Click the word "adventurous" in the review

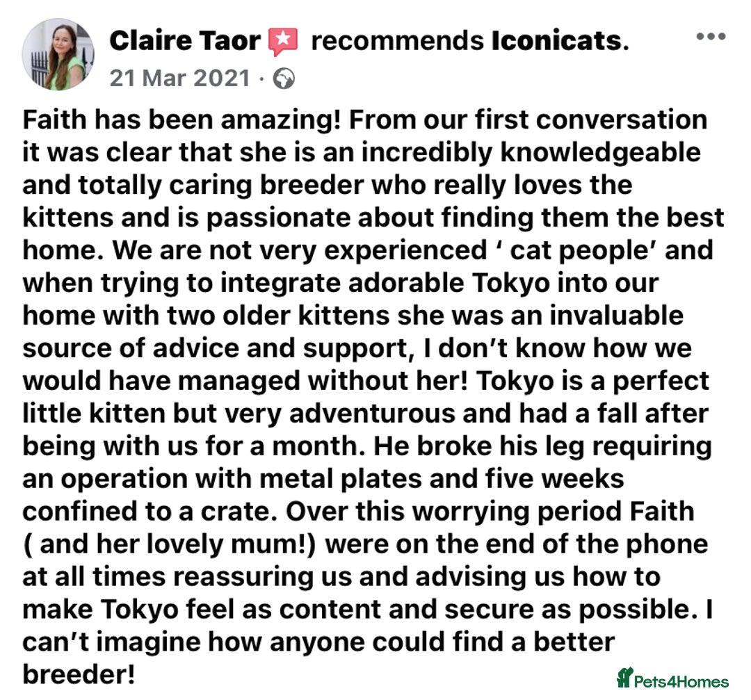tap(372, 414)
